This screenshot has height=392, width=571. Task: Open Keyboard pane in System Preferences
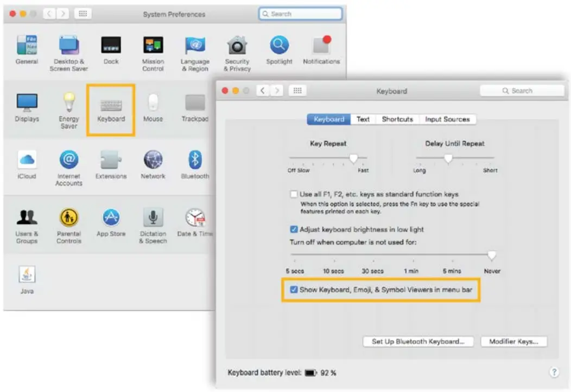tap(111, 110)
